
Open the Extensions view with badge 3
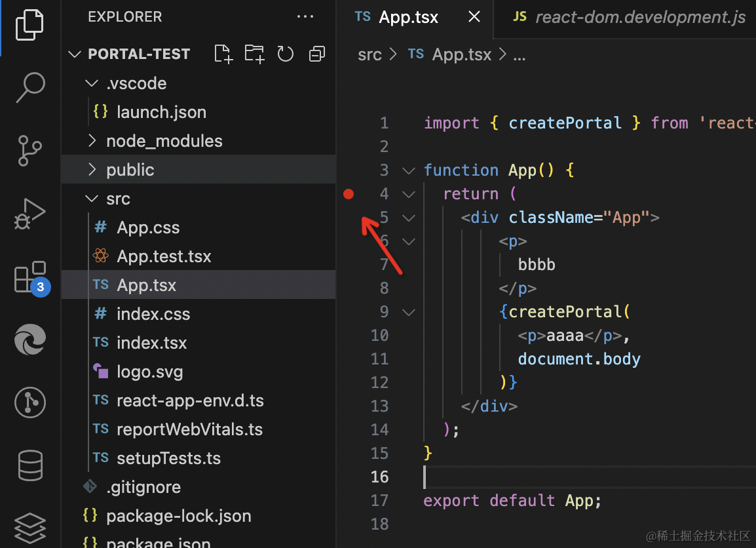29,277
